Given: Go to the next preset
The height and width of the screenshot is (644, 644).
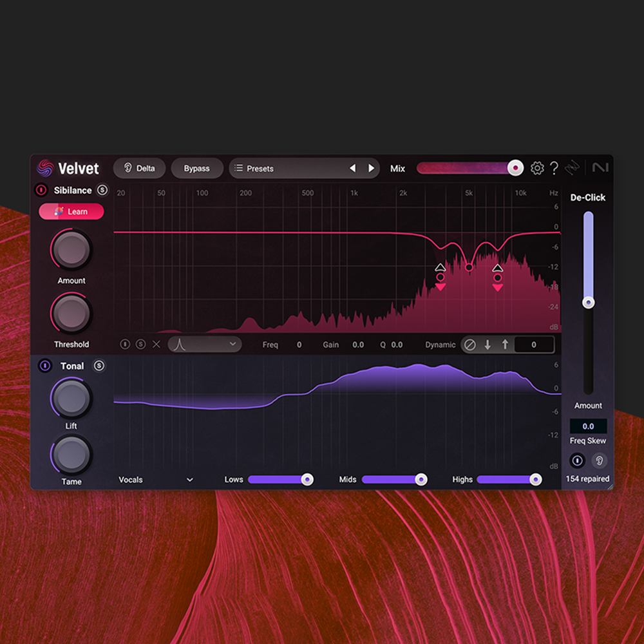Looking at the screenshot, I should click(371, 168).
